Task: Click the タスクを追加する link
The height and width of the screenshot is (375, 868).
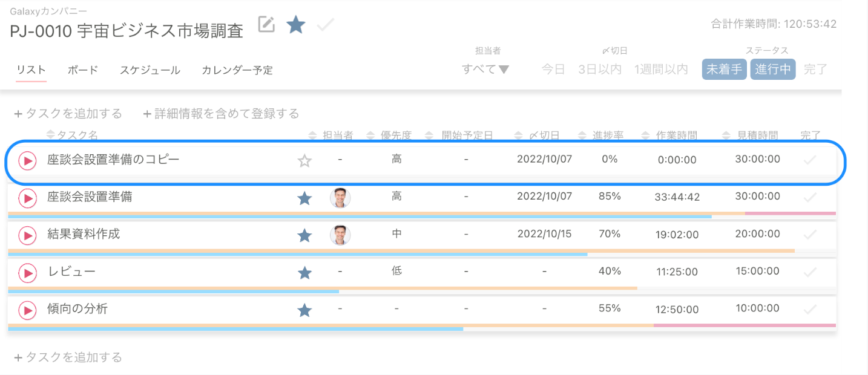Action: tap(68, 113)
